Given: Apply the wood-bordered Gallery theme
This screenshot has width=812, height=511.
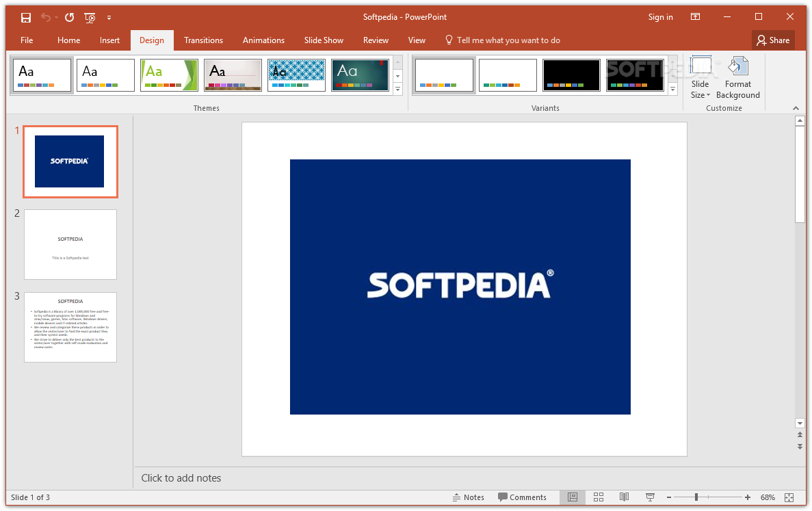Looking at the screenshot, I should tap(233, 75).
